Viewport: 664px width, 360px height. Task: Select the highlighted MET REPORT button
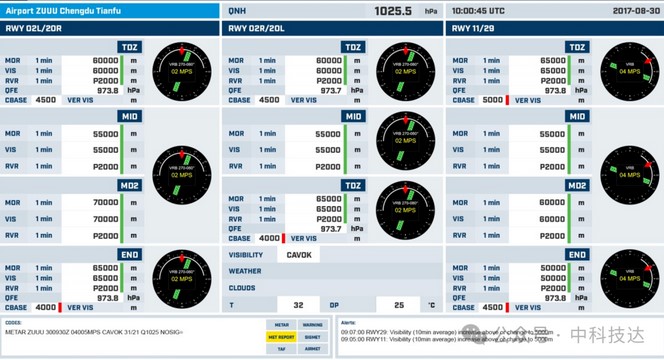pos(281,337)
